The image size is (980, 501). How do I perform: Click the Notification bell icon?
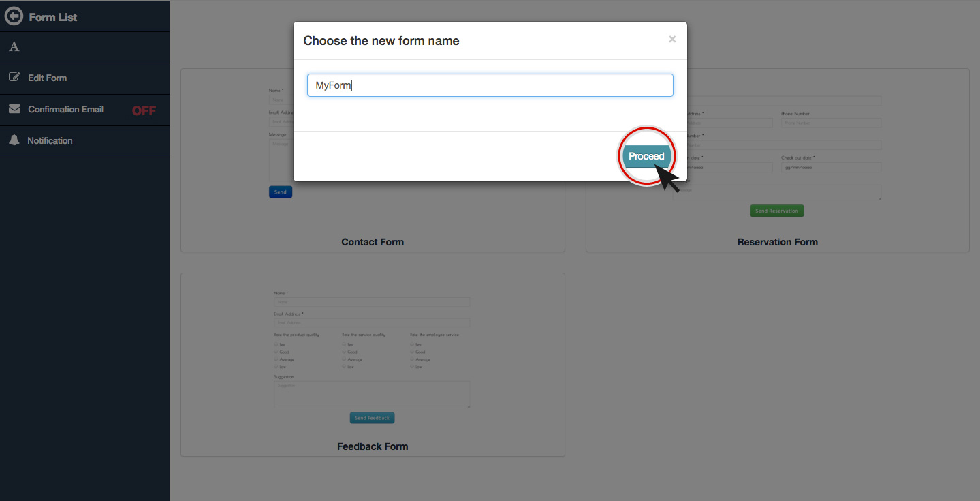(14, 140)
